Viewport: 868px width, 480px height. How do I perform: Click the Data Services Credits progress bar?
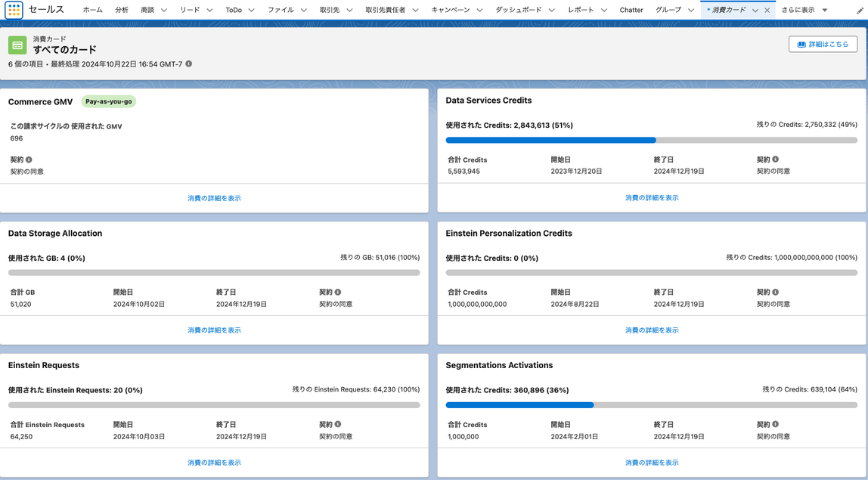coord(653,140)
